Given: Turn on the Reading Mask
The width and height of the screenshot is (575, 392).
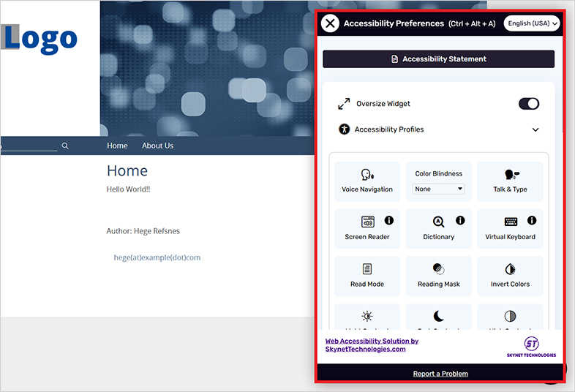Looking at the screenshot, I should (439, 276).
